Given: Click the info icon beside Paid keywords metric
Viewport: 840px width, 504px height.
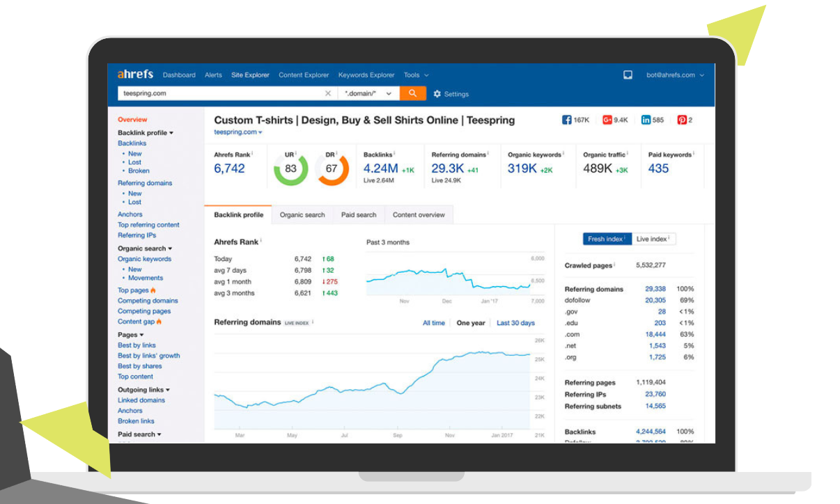Looking at the screenshot, I should point(694,153).
